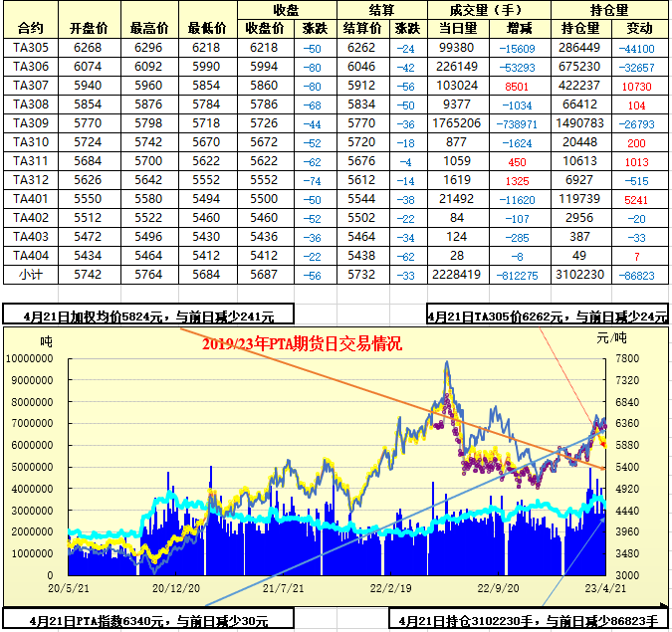Select the TA305价6262元 callout box
672x632 pixels.
[548, 316]
